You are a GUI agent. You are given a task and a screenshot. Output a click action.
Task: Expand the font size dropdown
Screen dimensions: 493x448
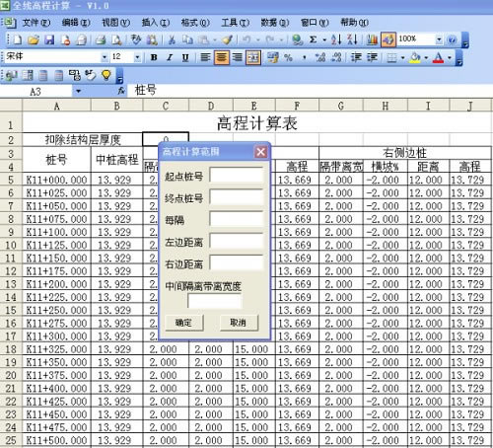[137, 57]
